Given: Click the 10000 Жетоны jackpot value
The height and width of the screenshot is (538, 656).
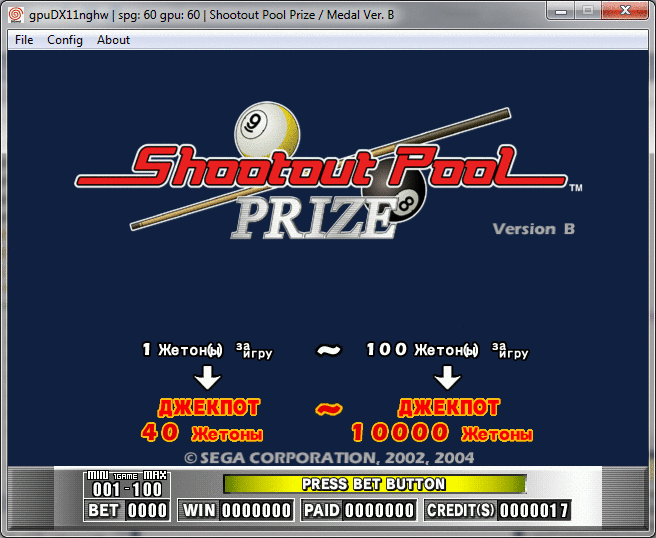Looking at the screenshot, I should (442, 433).
